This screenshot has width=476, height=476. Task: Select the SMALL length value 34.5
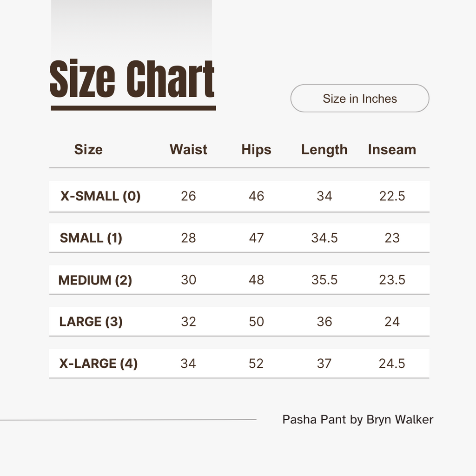(324, 238)
